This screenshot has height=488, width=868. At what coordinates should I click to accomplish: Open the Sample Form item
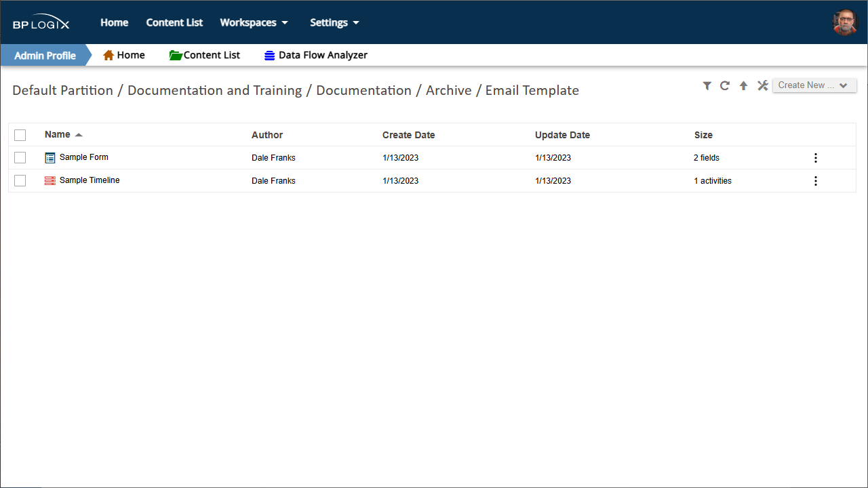[x=84, y=157]
